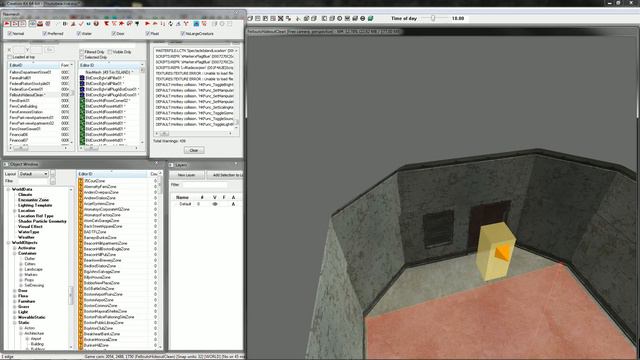Click the ring-shaped icon in the main toolbar
The image size is (640, 360).
[x=340, y=18]
